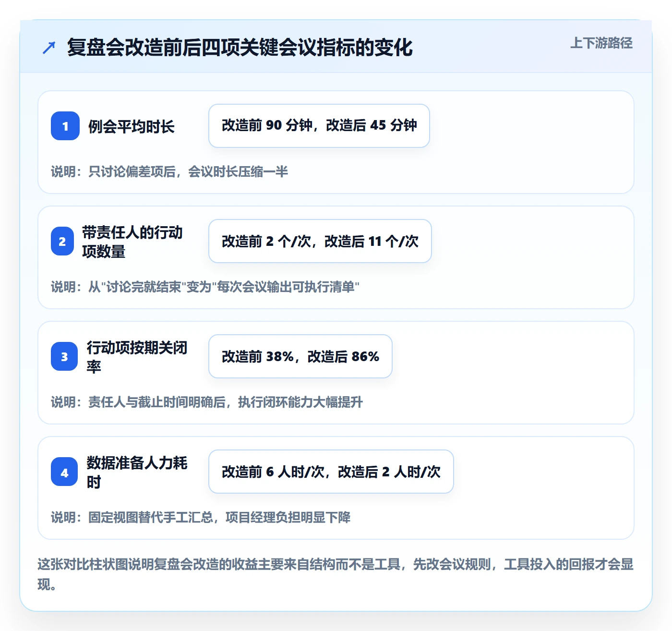Click the 带责任人的行动项数量 label

click(x=132, y=242)
